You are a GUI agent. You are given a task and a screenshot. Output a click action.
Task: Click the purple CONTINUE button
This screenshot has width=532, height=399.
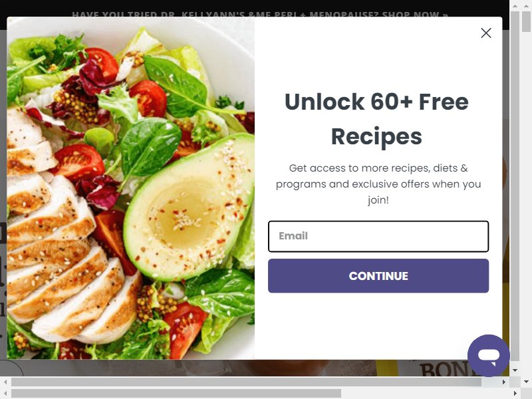[x=378, y=276]
